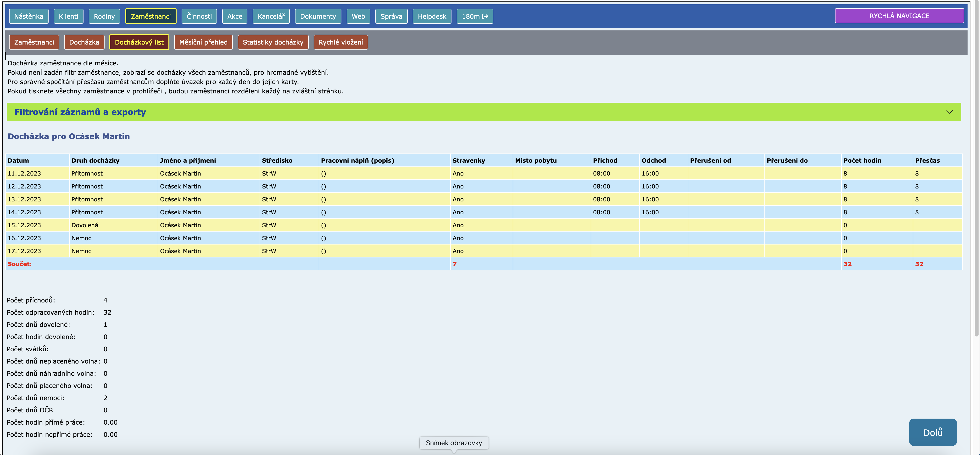The image size is (980, 455).
Task: Click the Přesčas column header
Action: click(x=927, y=160)
